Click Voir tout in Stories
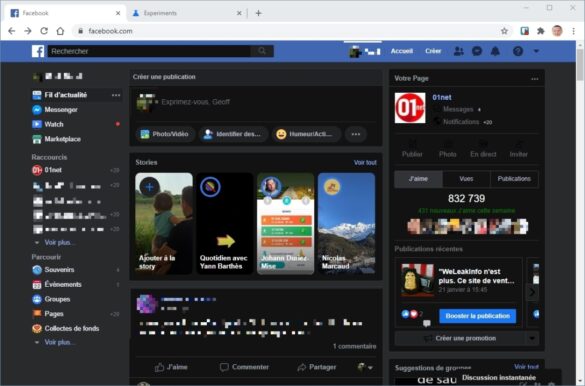Image resolution: width=585 pixels, height=386 pixels. (365, 163)
